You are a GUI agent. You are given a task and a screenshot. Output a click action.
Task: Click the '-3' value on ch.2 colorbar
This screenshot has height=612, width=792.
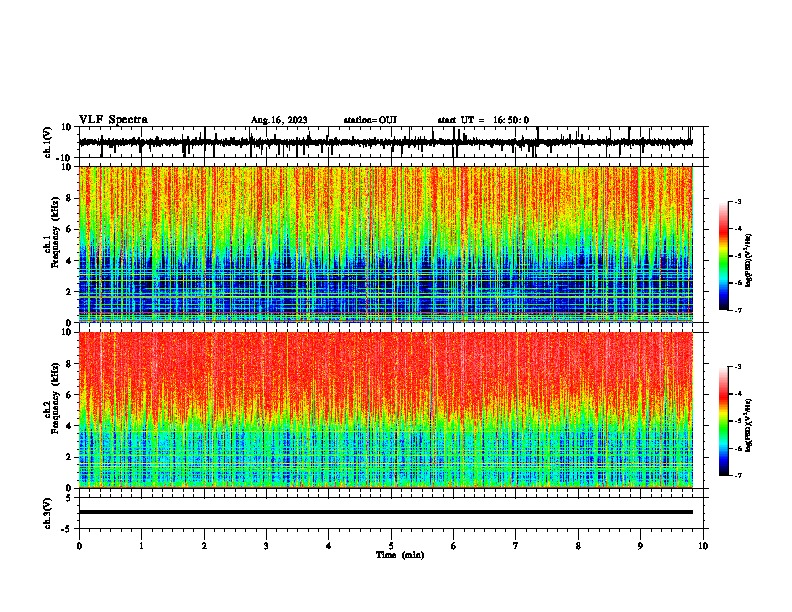pyautogui.click(x=738, y=367)
